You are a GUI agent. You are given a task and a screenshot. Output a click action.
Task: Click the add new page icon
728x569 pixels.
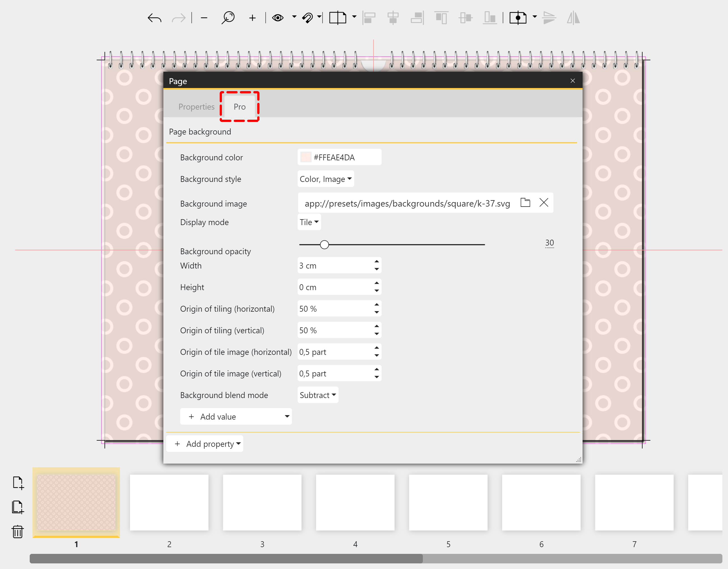click(18, 482)
